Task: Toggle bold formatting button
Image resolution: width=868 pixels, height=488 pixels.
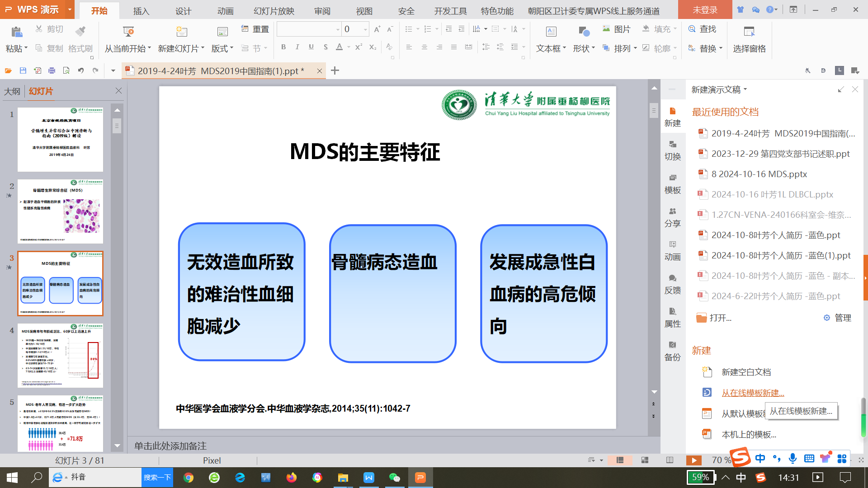Action: point(283,47)
